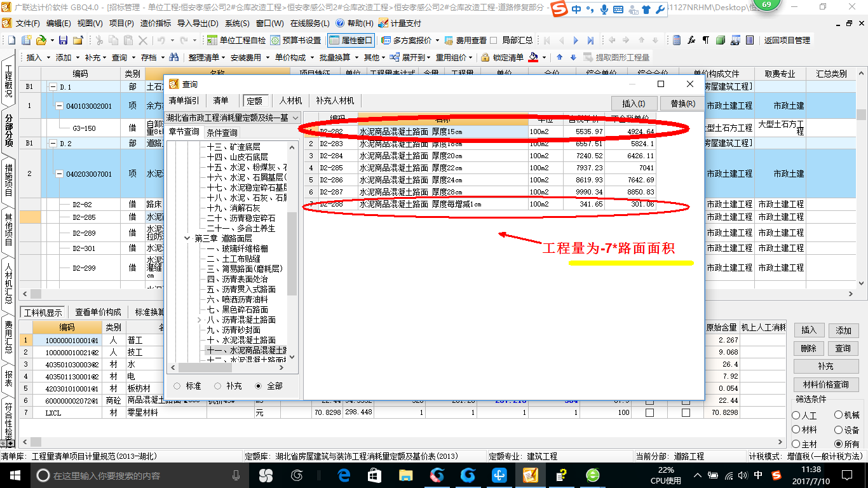The image size is (868, 488).
Task: Select 材料 filter radio button
Action: pos(796,430)
